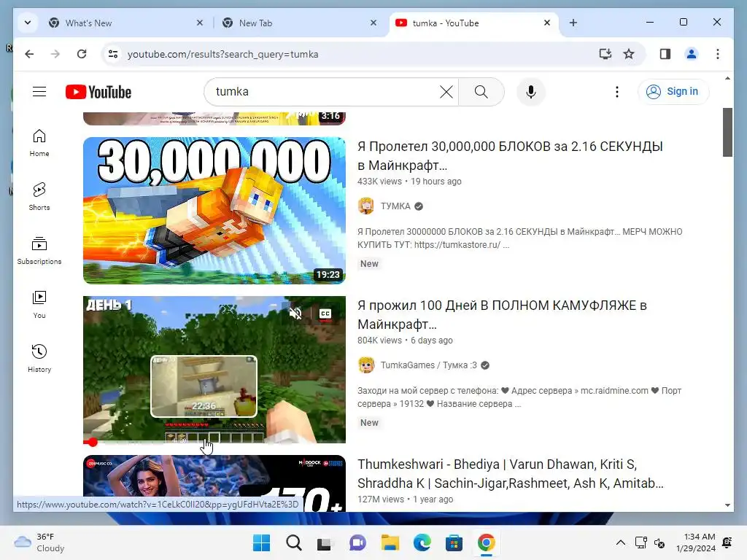
Task: Open the Windows Start menu
Action: point(261,542)
